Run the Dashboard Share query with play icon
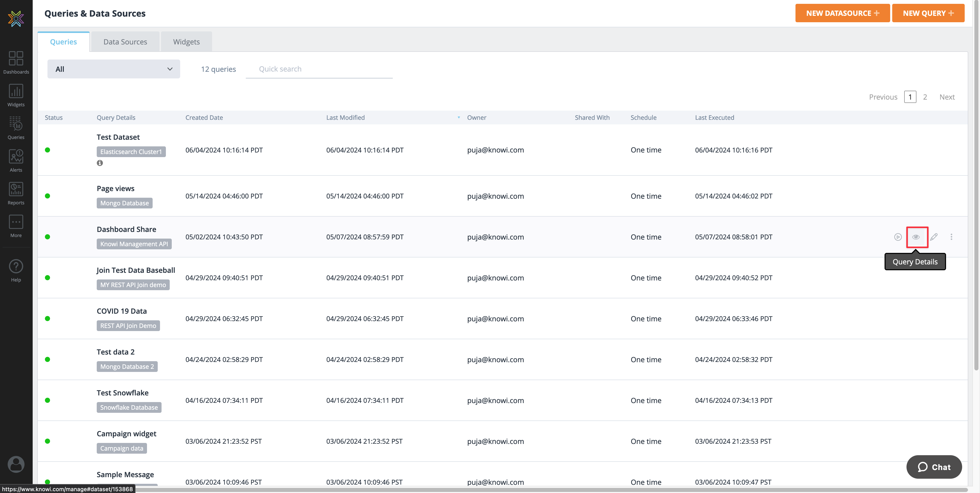The width and height of the screenshot is (980, 493). 898,237
